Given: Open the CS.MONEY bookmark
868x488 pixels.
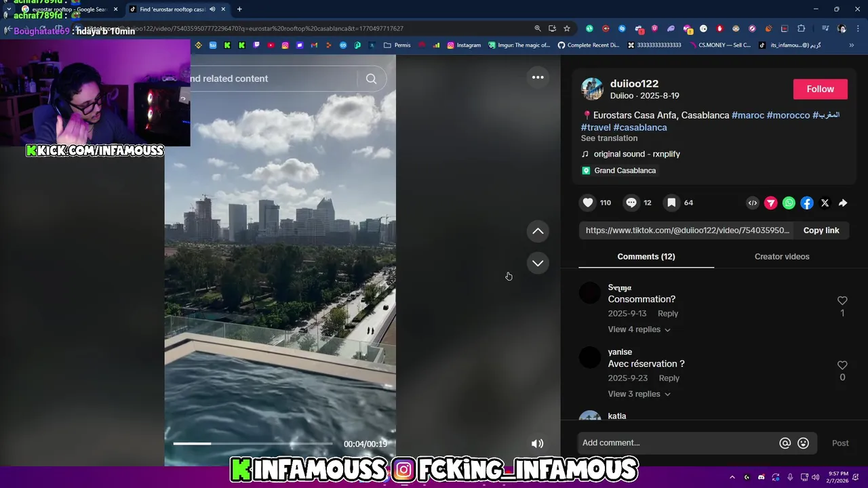Looking at the screenshot, I should 720,45.
